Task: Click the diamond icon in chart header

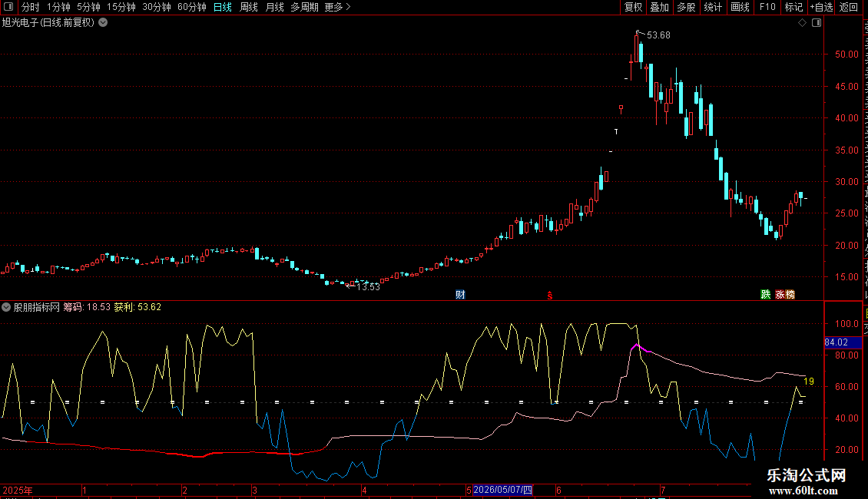Action: pyautogui.click(x=802, y=23)
